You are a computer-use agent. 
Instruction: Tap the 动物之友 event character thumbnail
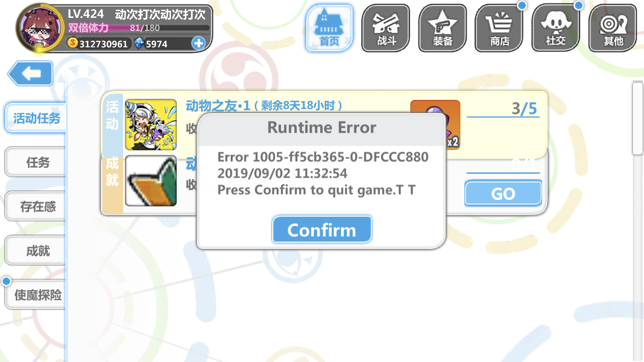tap(151, 125)
